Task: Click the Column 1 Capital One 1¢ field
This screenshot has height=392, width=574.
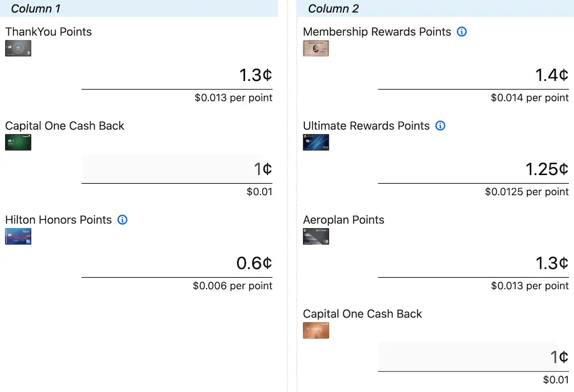Action: point(177,169)
